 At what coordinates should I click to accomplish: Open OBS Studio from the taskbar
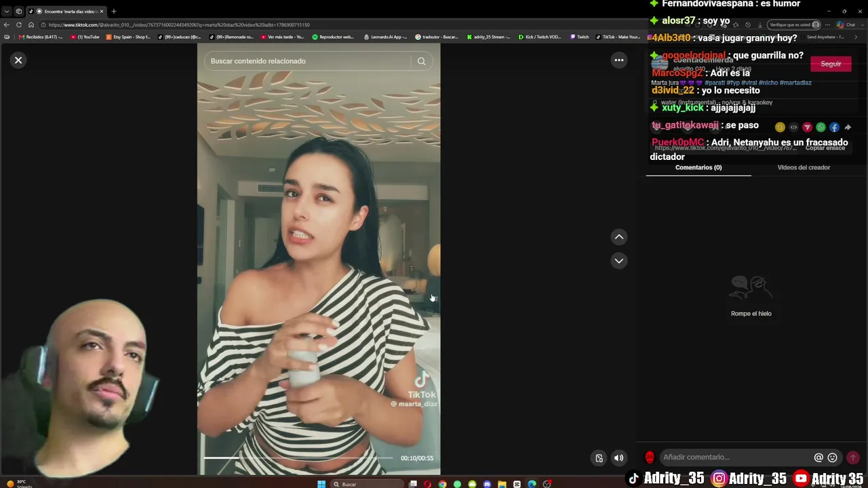tap(547, 484)
